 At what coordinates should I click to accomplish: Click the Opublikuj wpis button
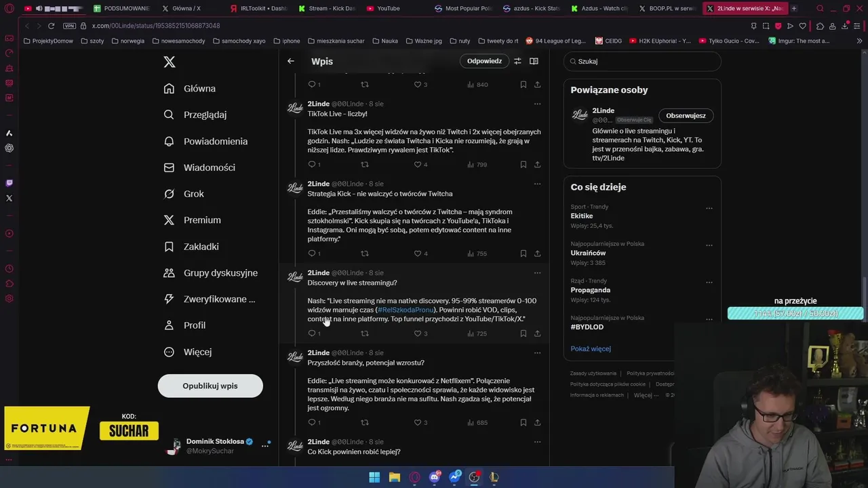[210, 386]
